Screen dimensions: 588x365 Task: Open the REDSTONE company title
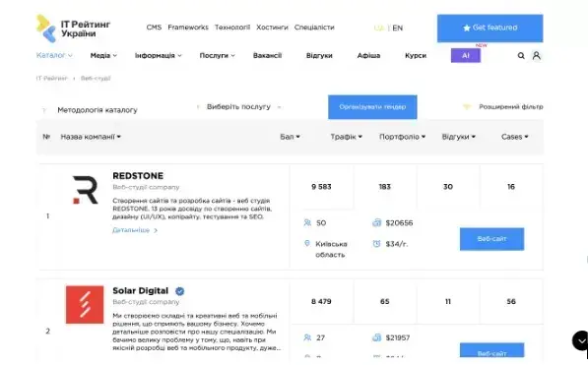coord(138,176)
